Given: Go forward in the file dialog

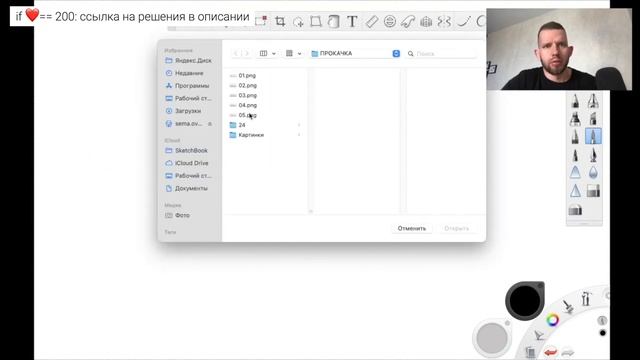Looking at the screenshot, I should pos(246,53).
